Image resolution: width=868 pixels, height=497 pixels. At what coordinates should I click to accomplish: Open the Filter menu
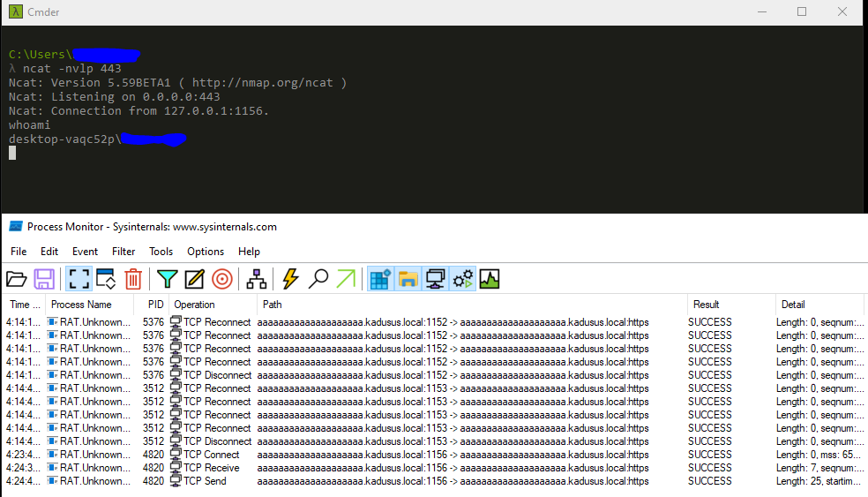123,252
